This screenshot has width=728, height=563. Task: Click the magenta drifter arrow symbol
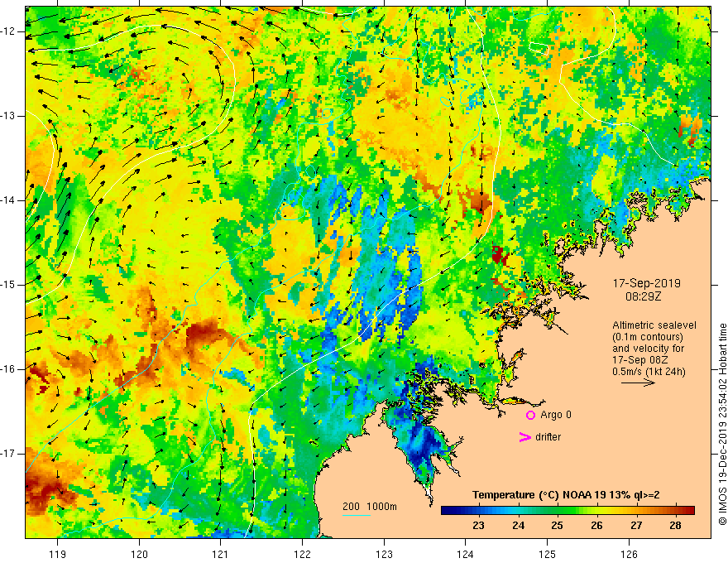[525, 437]
